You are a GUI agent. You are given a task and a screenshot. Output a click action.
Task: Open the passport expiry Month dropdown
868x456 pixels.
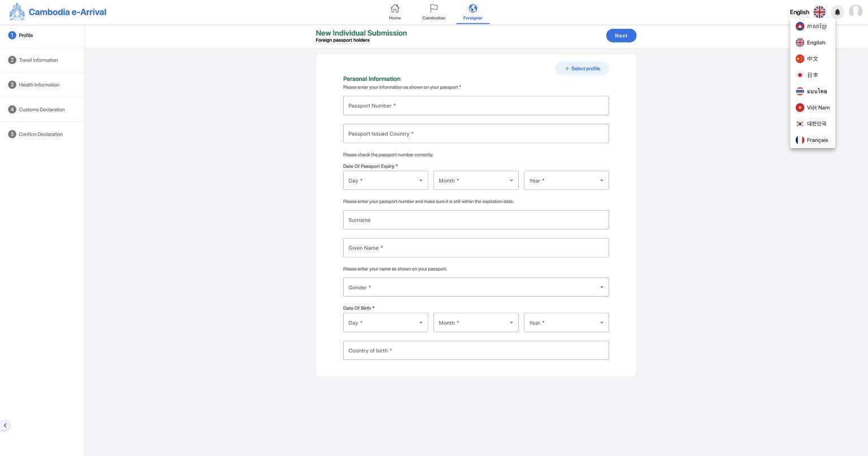(476, 180)
